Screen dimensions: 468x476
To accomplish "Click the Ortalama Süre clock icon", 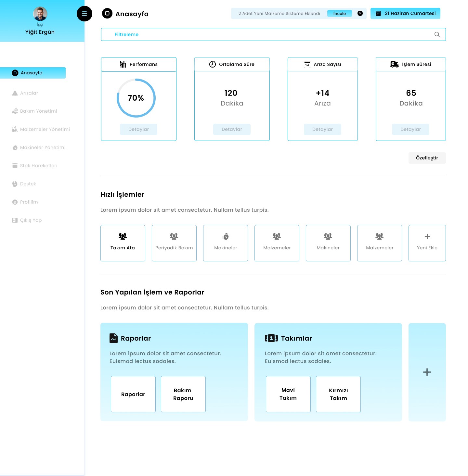I will 213,64.
